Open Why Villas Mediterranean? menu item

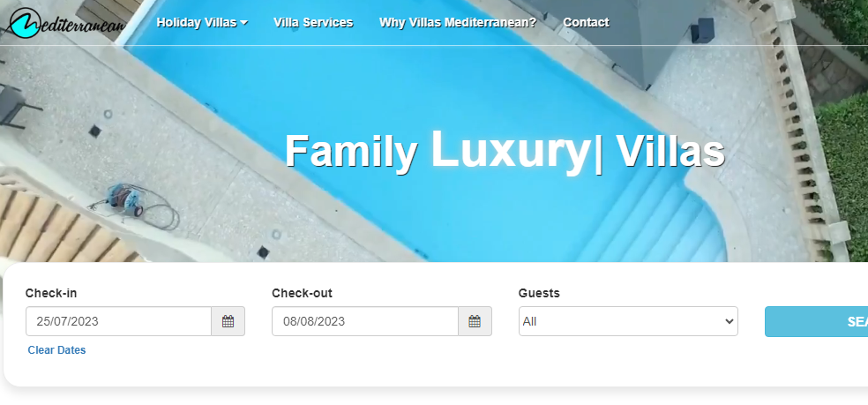(x=458, y=23)
